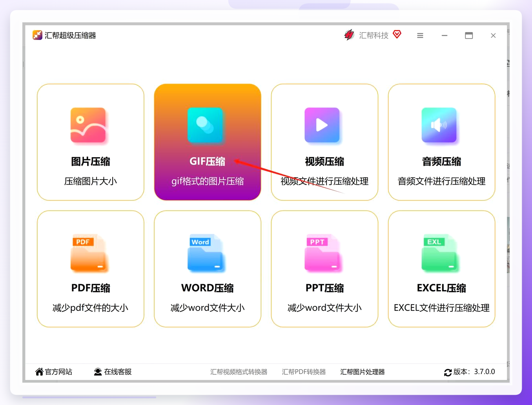Click the 图片压缩 title label

(x=91, y=162)
